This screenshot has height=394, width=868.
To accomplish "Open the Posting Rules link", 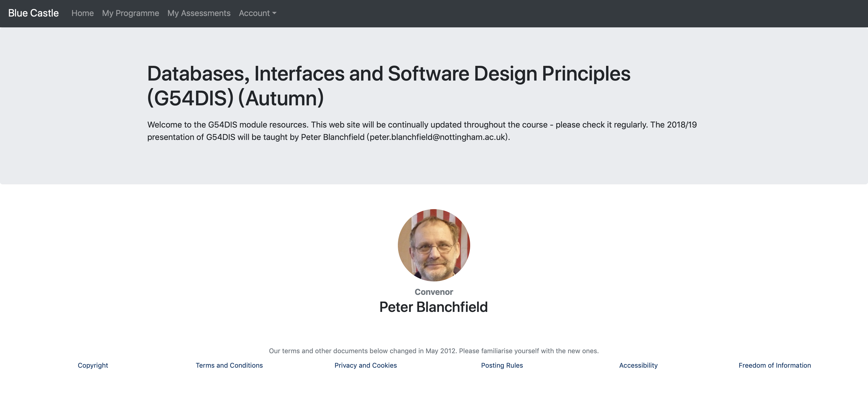I will pos(502,365).
